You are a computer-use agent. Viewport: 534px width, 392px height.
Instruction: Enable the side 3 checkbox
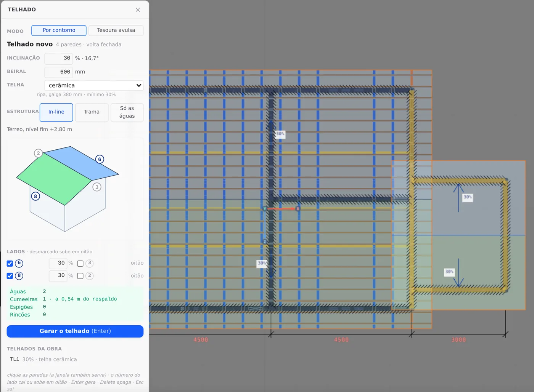(80, 264)
